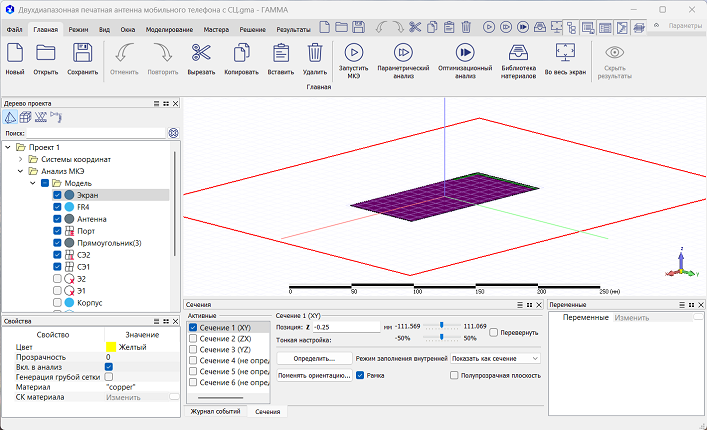Enable the Корпус checkbox in tree
This screenshot has height=430, width=707.
pyautogui.click(x=57, y=302)
